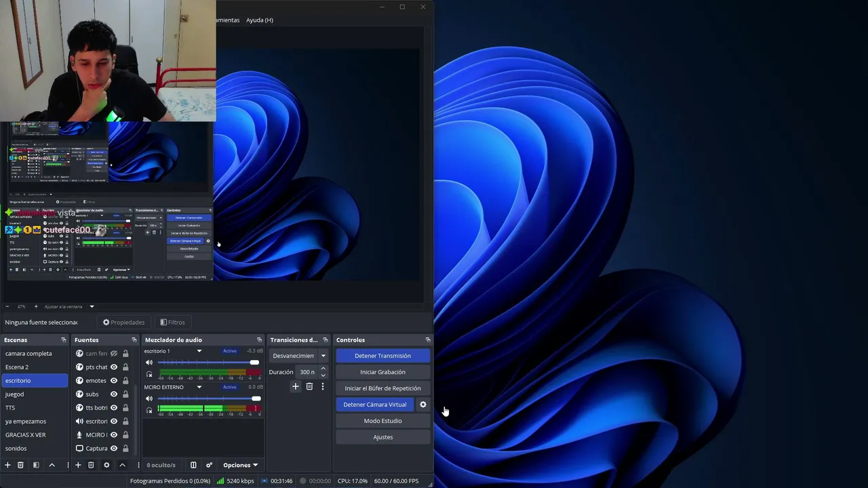Open Ajustes in Controles panel
Viewport: 868px width, 488px height.
pyautogui.click(x=382, y=437)
